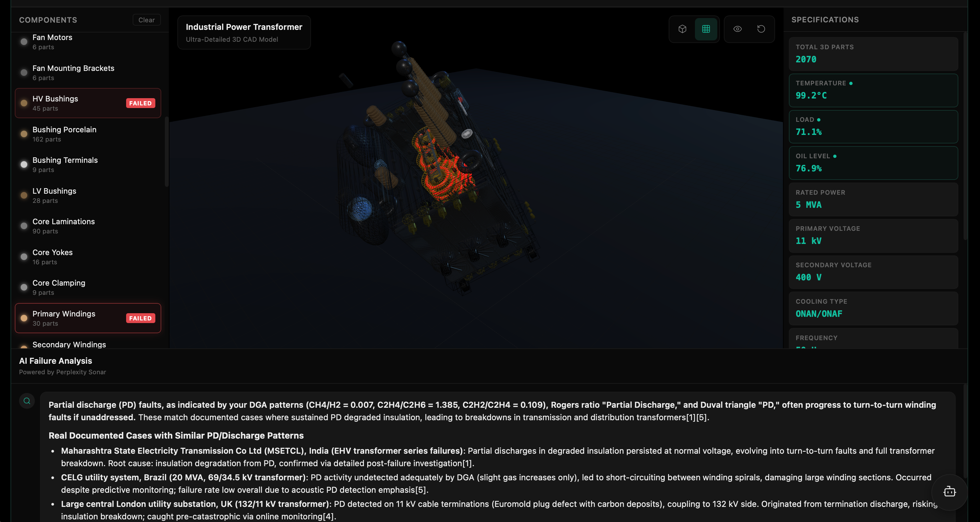Open the AI assistant robot button
The width and height of the screenshot is (980, 522).
[x=949, y=491]
